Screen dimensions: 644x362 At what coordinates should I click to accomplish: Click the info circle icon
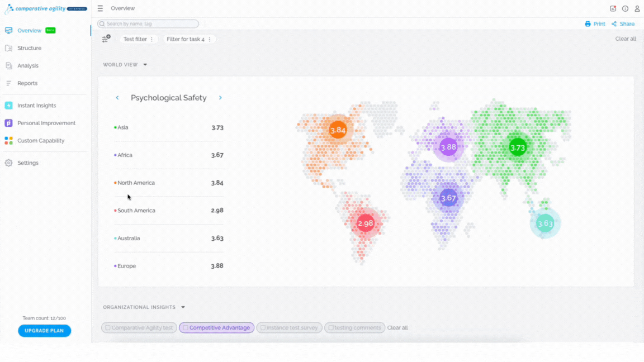[625, 8]
